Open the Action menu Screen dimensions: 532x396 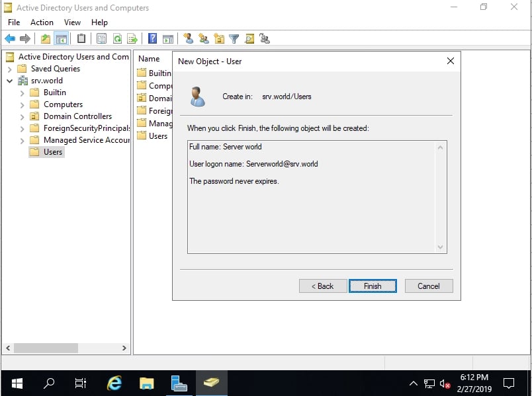pos(42,22)
